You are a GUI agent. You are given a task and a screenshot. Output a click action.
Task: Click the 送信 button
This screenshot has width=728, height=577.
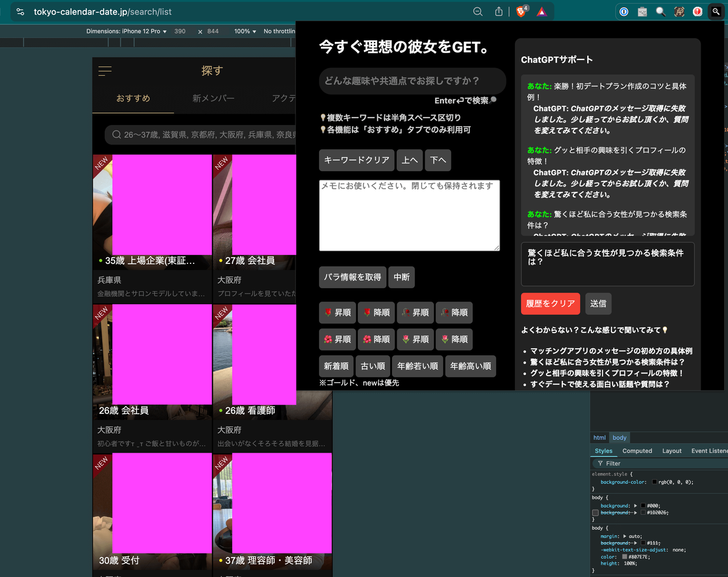pos(598,303)
